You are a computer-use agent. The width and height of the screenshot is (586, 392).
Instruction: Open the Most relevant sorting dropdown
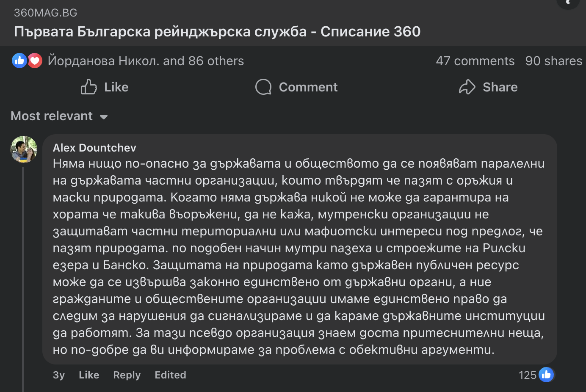pos(52,116)
